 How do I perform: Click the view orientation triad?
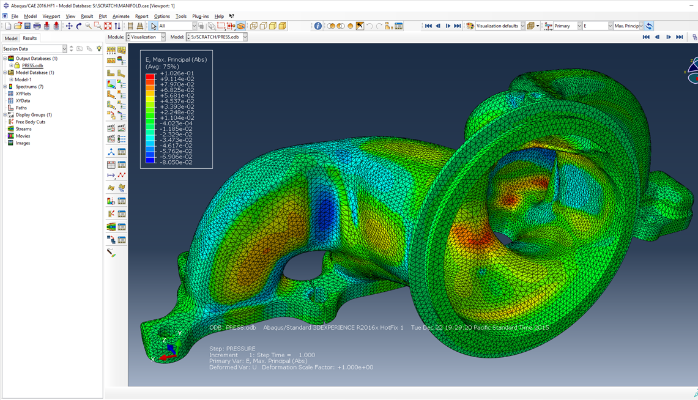point(170,350)
